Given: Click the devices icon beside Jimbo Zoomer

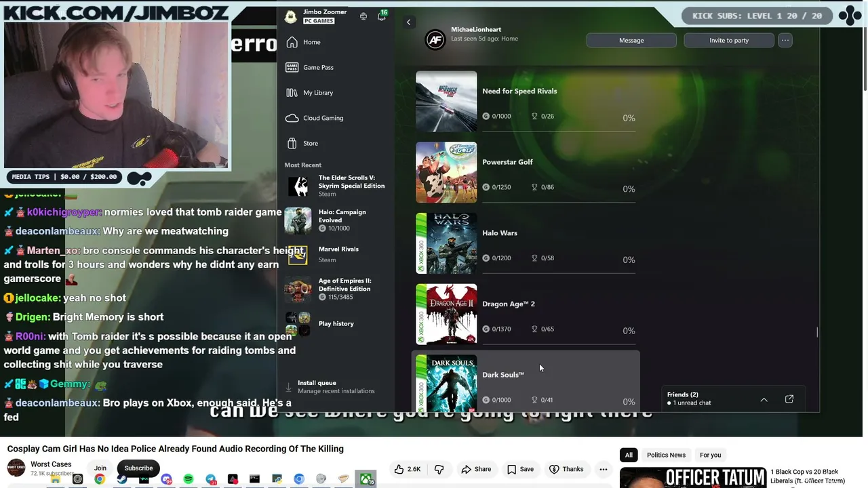Looking at the screenshot, I should click(363, 16).
